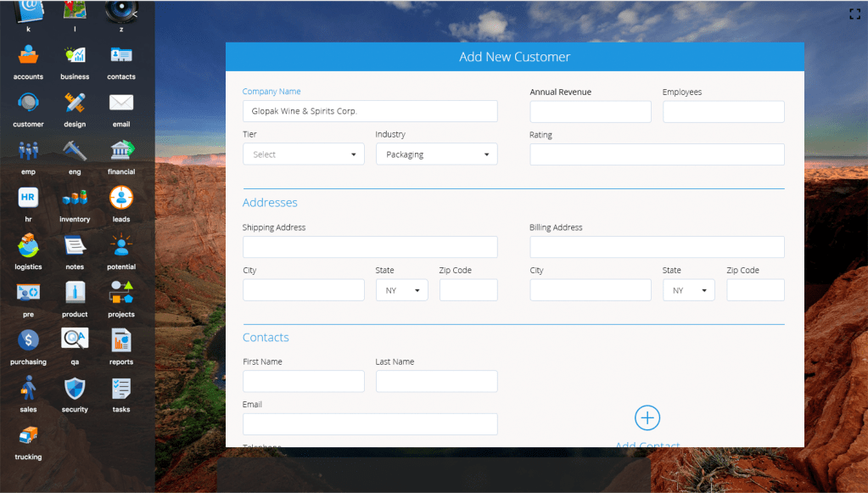868x493 pixels.
Task: Click the customer headset icon
Action: point(28,104)
